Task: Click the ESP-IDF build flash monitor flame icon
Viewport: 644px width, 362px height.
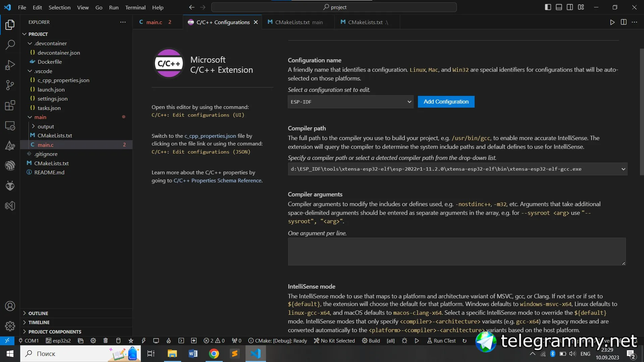Action: [x=169, y=341]
